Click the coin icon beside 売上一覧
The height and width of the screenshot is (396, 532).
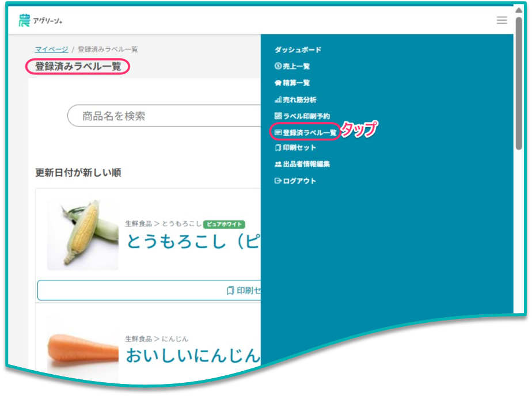(278, 66)
